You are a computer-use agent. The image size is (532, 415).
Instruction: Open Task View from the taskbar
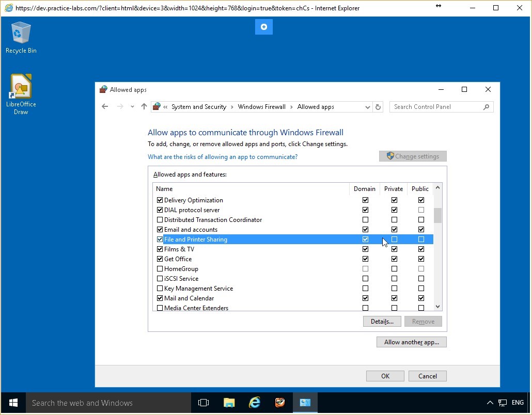pyautogui.click(x=204, y=403)
